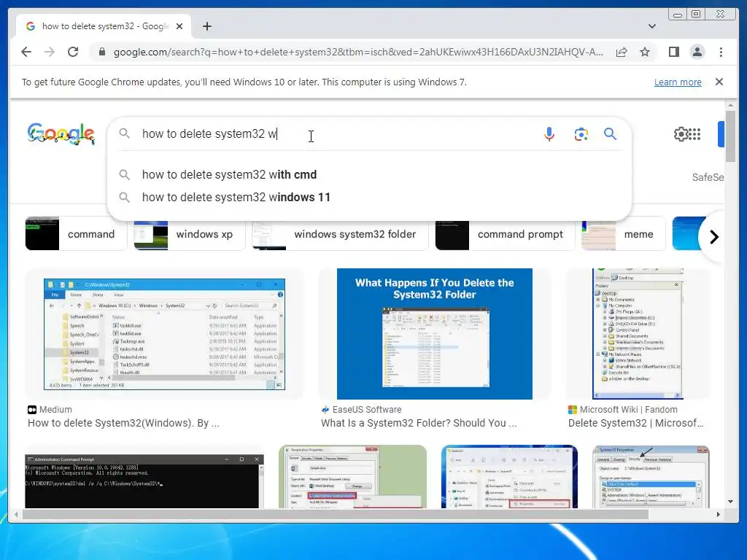Image resolution: width=747 pixels, height=560 pixels.
Task: Go back using the browser back arrow
Action: pos(26,52)
